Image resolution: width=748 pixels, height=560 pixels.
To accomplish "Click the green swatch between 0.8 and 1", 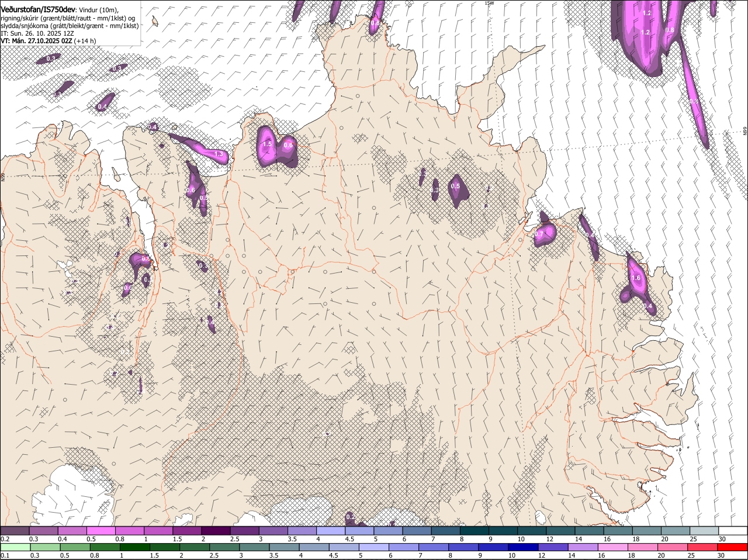I will coord(105,547).
